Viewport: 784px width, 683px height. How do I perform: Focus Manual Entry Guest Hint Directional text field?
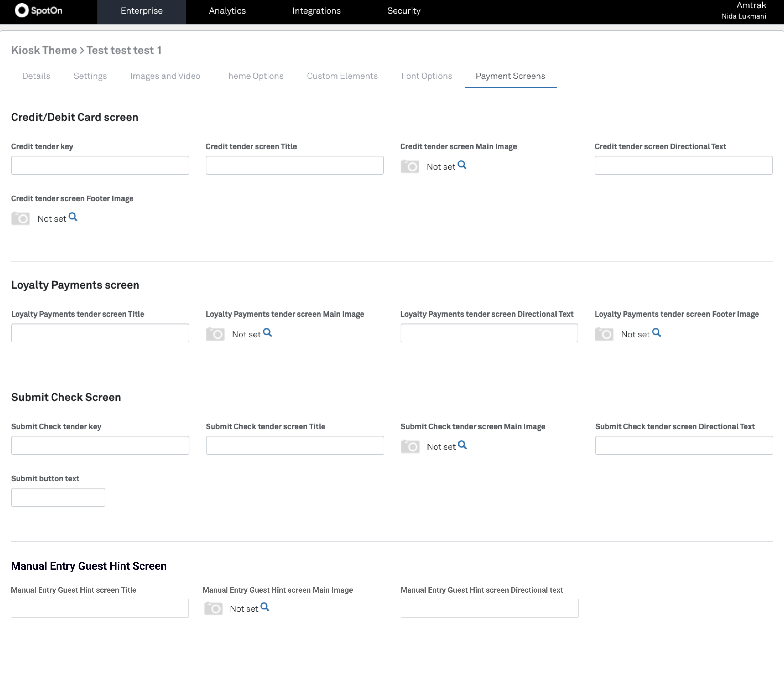[x=490, y=608]
